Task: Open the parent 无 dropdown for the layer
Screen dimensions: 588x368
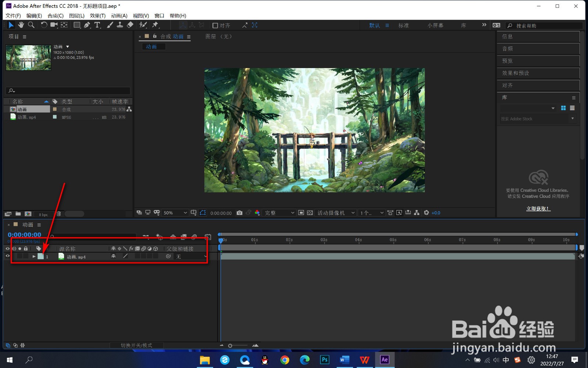Action: [x=191, y=256]
